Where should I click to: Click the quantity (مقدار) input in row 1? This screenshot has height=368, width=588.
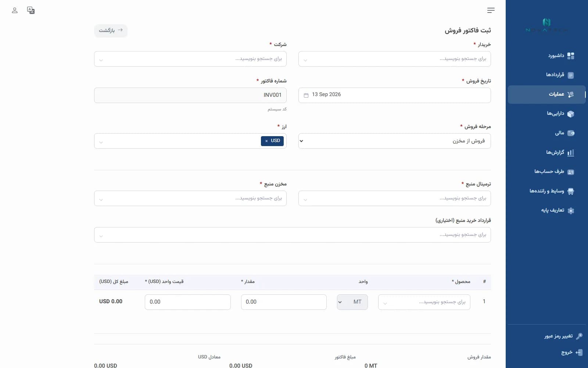coord(284,302)
